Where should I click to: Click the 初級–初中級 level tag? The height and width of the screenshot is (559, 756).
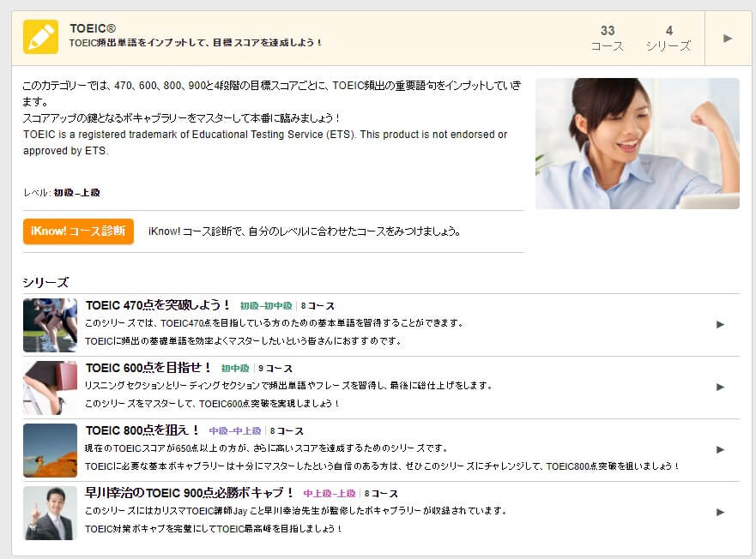[266, 306]
